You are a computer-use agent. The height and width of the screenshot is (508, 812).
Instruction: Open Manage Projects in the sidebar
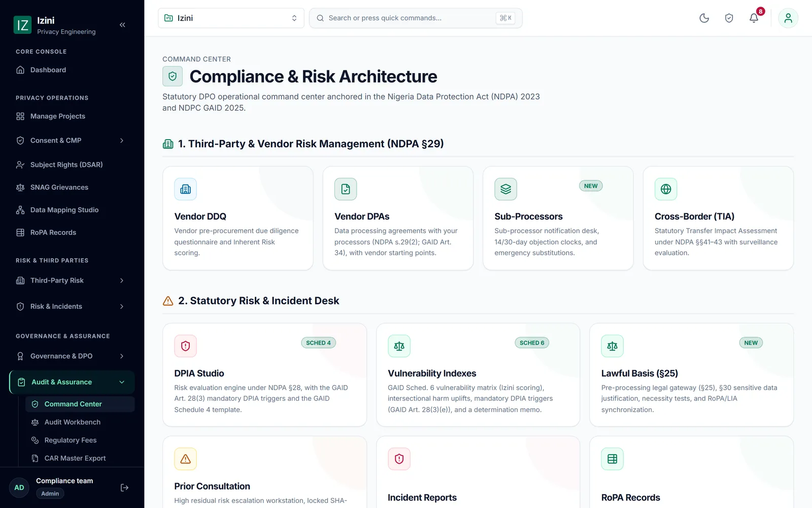point(72,116)
